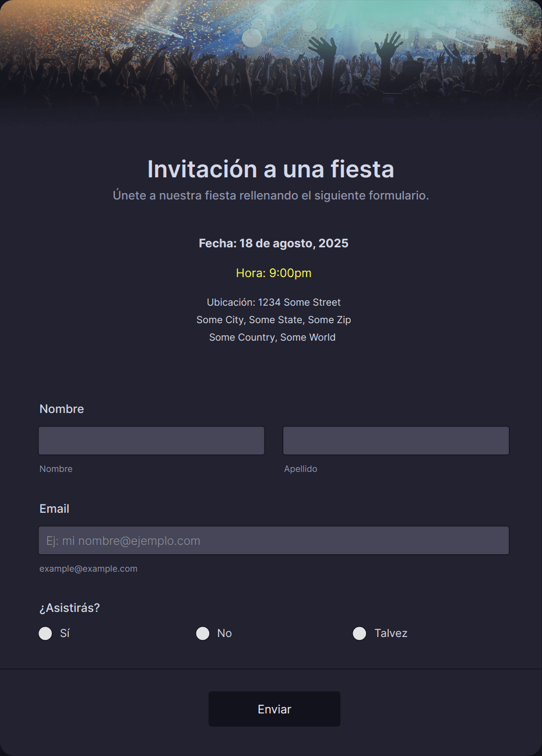Click the Apellido sublabel under the field

click(301, 469)
